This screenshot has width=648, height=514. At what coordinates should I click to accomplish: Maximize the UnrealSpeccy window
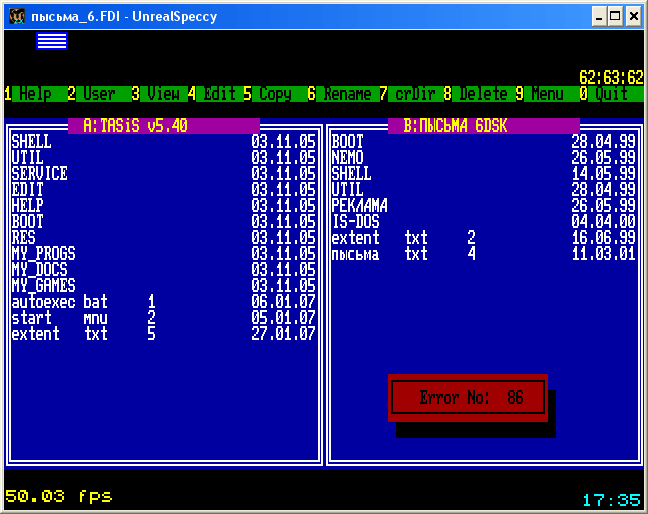[613, 15]
